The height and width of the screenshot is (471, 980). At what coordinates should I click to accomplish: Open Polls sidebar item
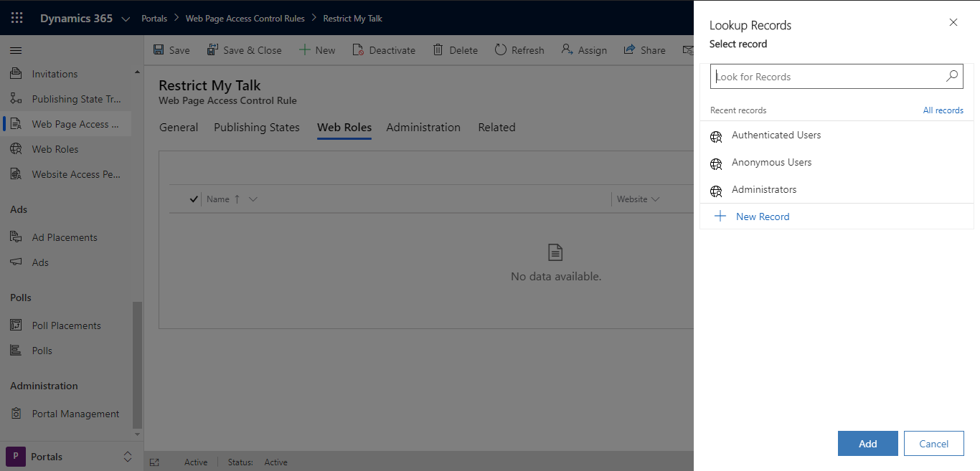coord(66,351)
